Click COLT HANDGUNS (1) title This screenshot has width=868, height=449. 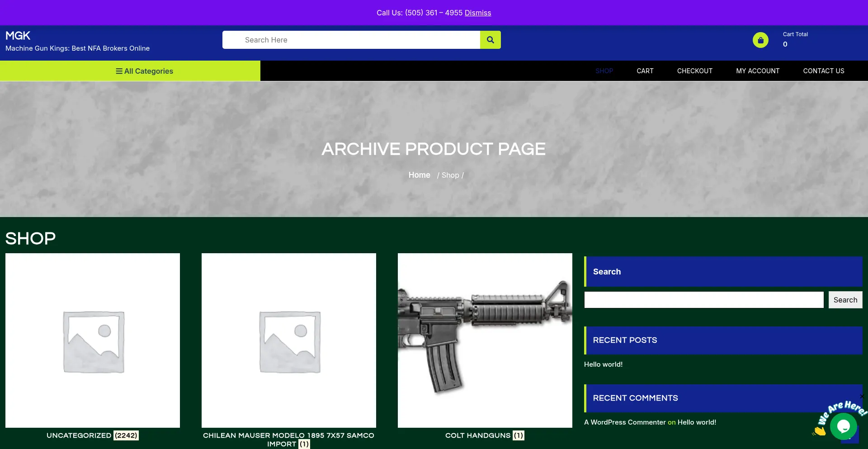click(x=485, y=435)
